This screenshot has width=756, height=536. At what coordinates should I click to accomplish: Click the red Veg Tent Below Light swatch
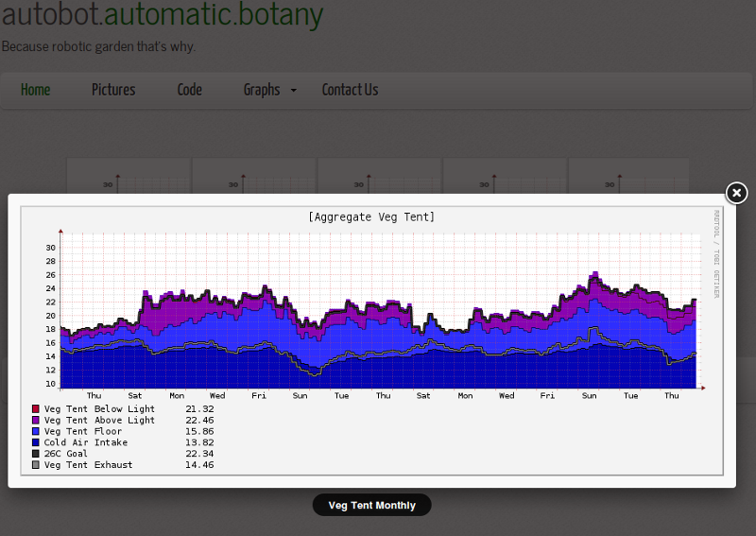(36, 409)
